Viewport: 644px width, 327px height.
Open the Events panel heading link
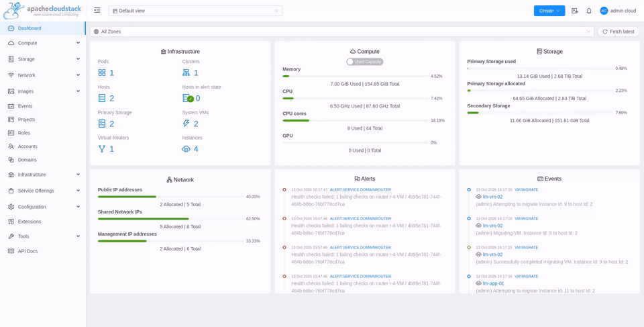click(549, 179)
